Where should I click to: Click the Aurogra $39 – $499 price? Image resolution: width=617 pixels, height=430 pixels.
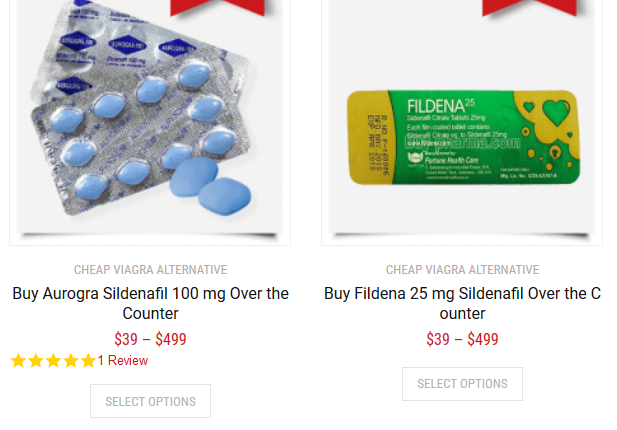150,339
